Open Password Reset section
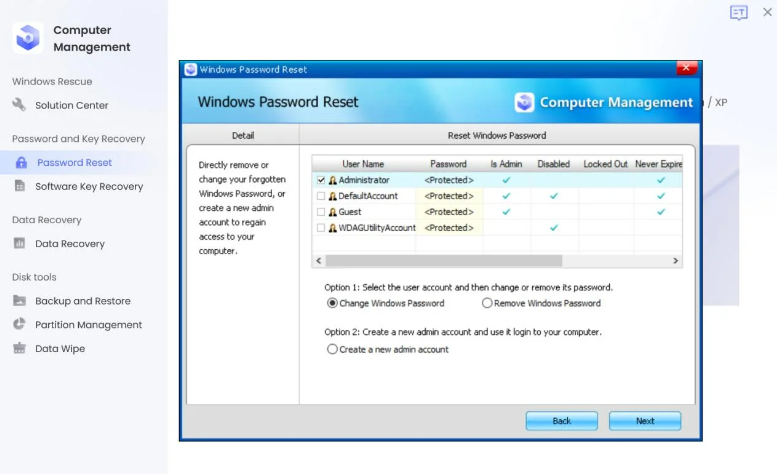 [74, 162]
